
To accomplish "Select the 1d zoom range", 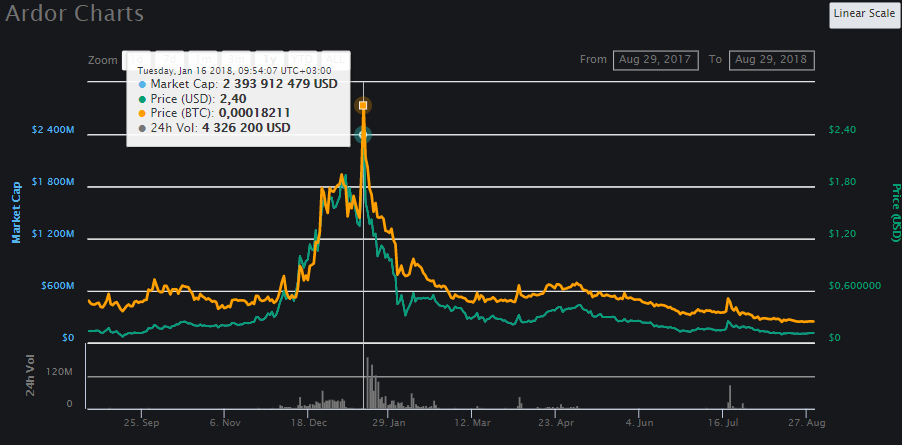I will [x=136, y=59].
